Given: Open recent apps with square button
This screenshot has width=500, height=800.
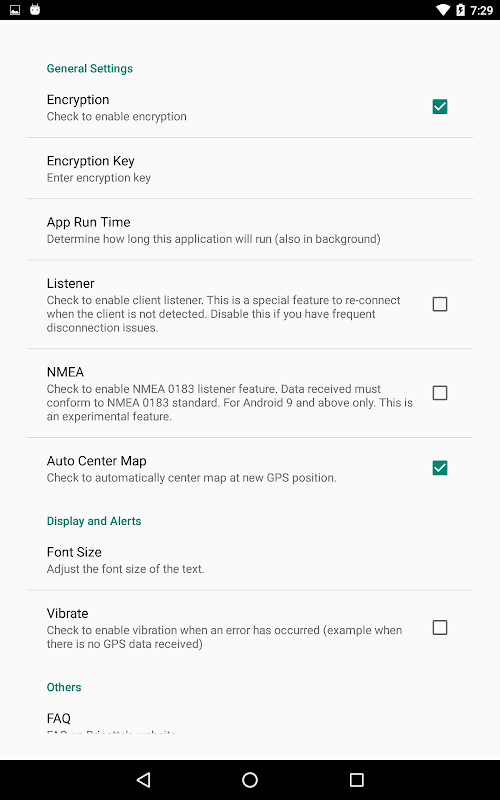Looking at the screenshot, I should 356,779.
